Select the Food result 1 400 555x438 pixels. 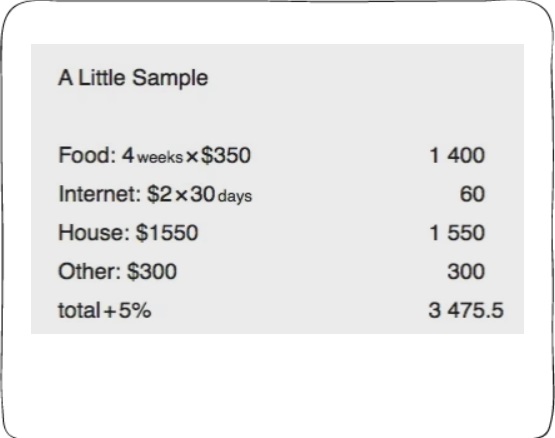point(457,155)
